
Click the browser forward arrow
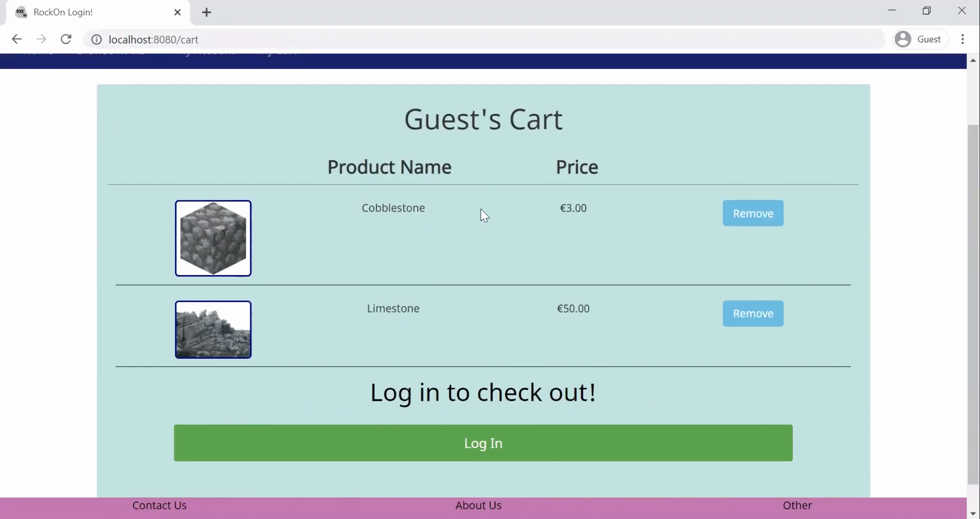coord(41,39)
